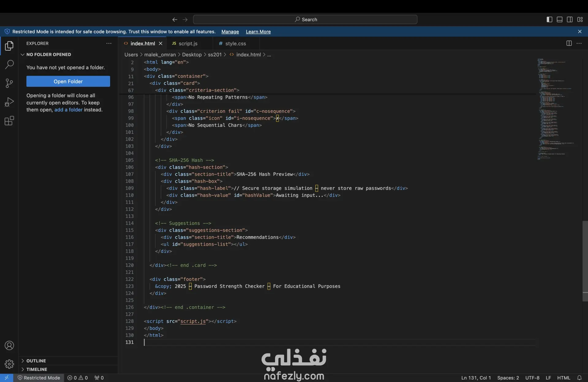This screenshot has width=588, height=382.
Task: Open the Run and Debug view
Action: click(9, 102)
